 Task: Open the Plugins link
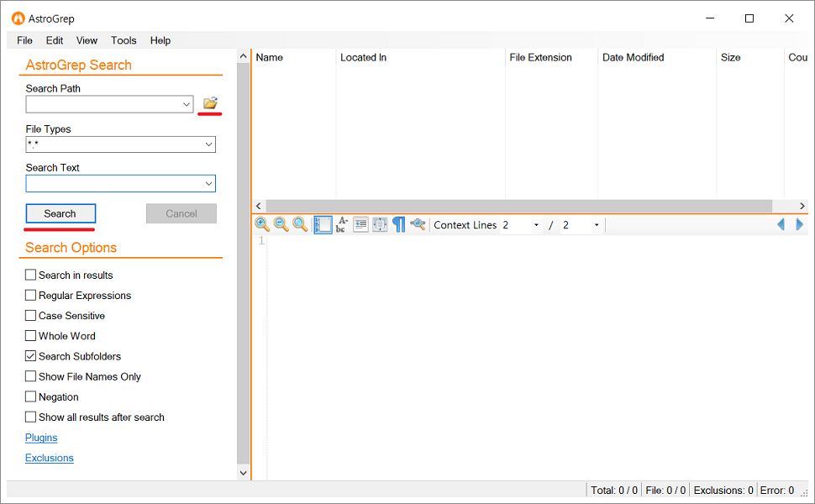point(41,438)
